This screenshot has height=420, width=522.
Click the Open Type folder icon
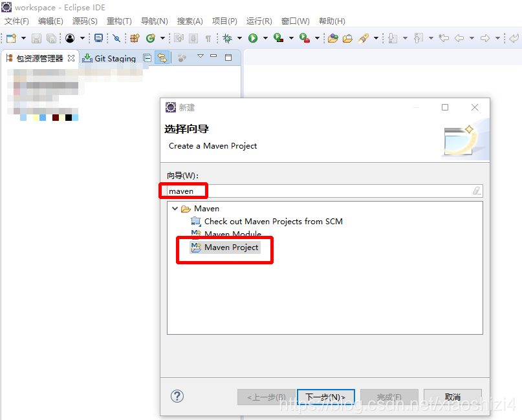333,39
